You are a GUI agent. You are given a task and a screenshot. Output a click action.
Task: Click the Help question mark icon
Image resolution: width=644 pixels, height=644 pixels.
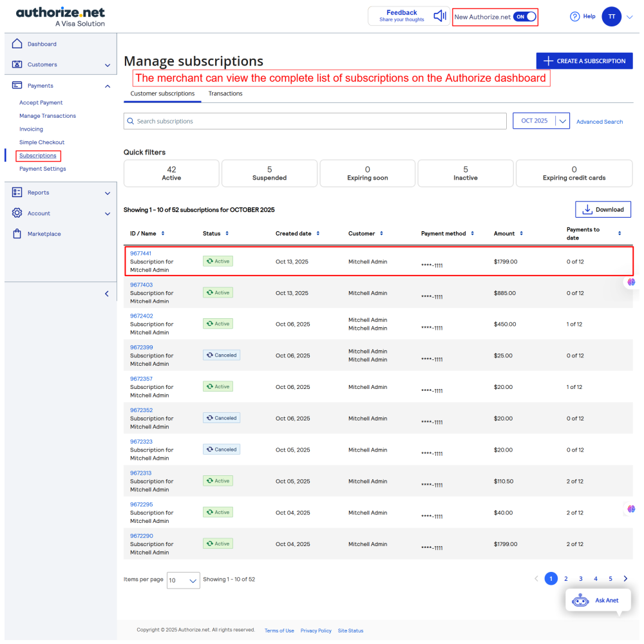(575, 17)
